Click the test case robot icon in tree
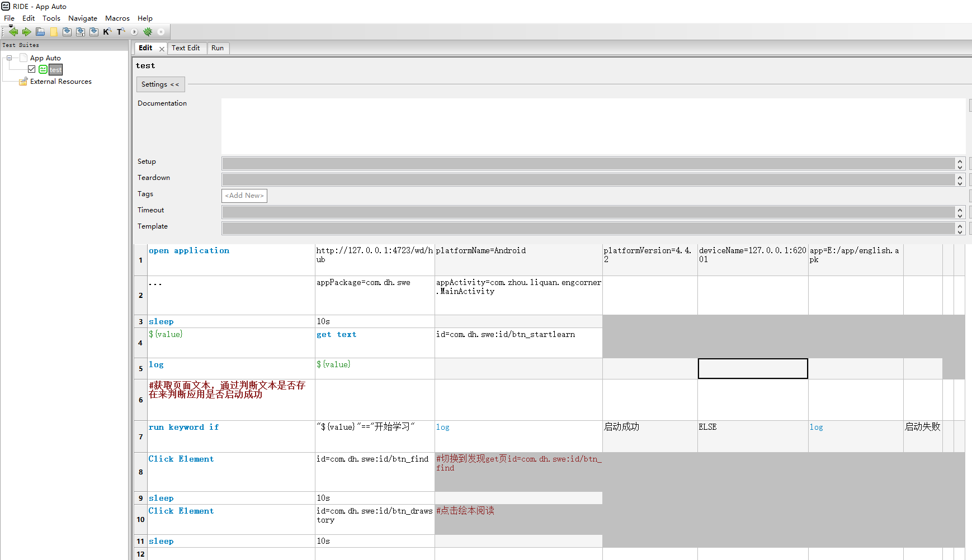Viewport: 972px width, 560px height. [43, 69]
